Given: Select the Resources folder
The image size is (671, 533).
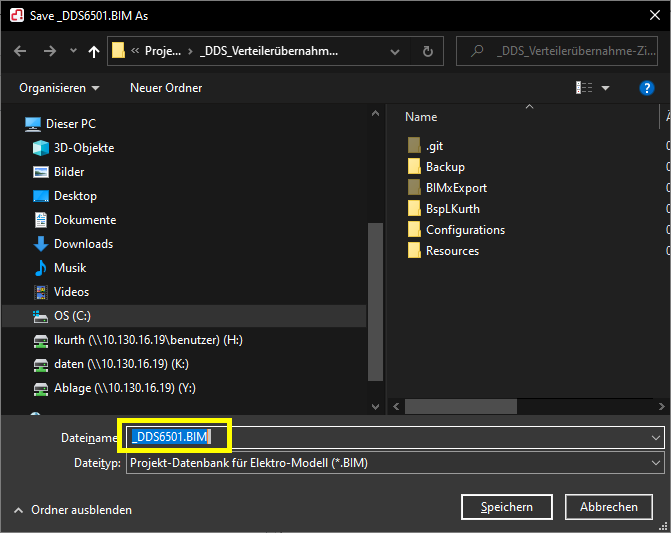Looking at the screenshot, I should click(x=452, y=251).
